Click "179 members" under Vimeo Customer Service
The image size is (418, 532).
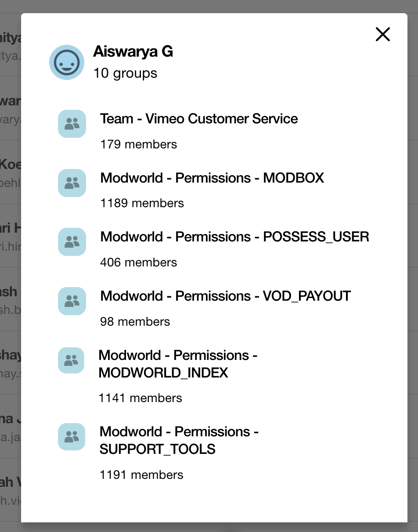click(138, 144)
